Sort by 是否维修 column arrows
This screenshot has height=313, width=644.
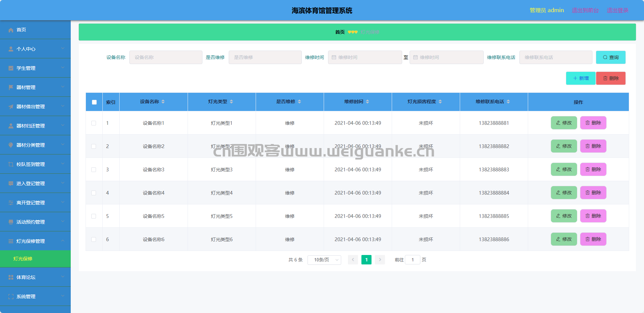pos(299,102)
